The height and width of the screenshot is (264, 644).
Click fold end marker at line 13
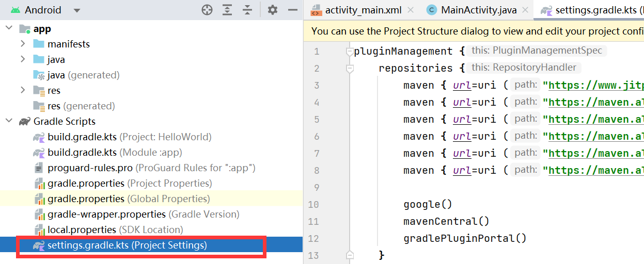pos(350,255)
